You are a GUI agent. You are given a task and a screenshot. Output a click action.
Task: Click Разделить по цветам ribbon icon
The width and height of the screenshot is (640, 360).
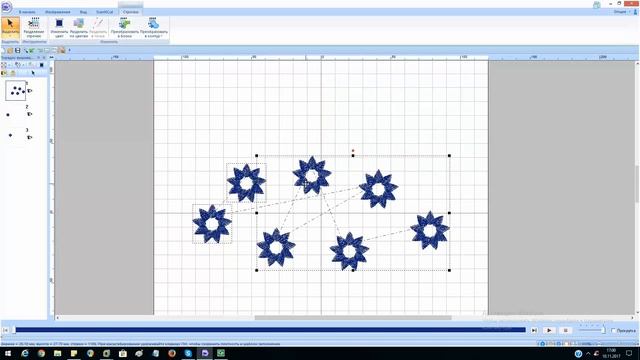click(79, 28)
